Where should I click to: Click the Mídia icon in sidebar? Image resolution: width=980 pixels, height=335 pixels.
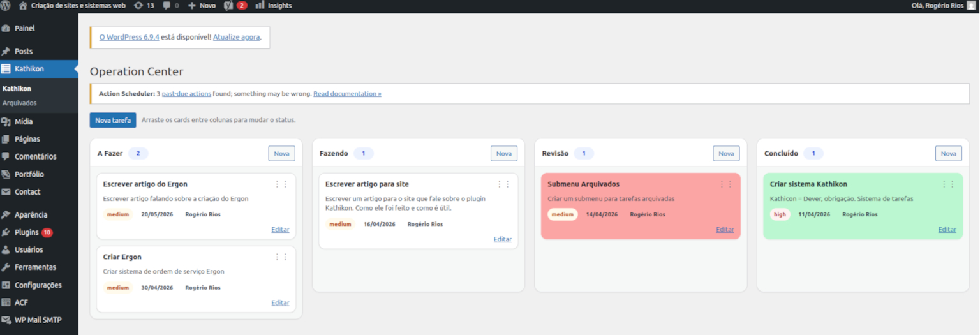point(6,122)
